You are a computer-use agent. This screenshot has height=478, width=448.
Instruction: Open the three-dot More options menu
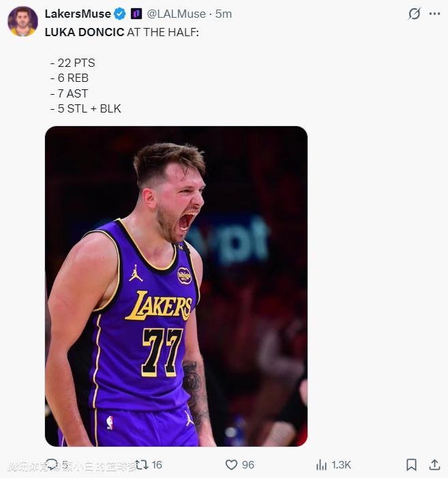coord(434,14)
